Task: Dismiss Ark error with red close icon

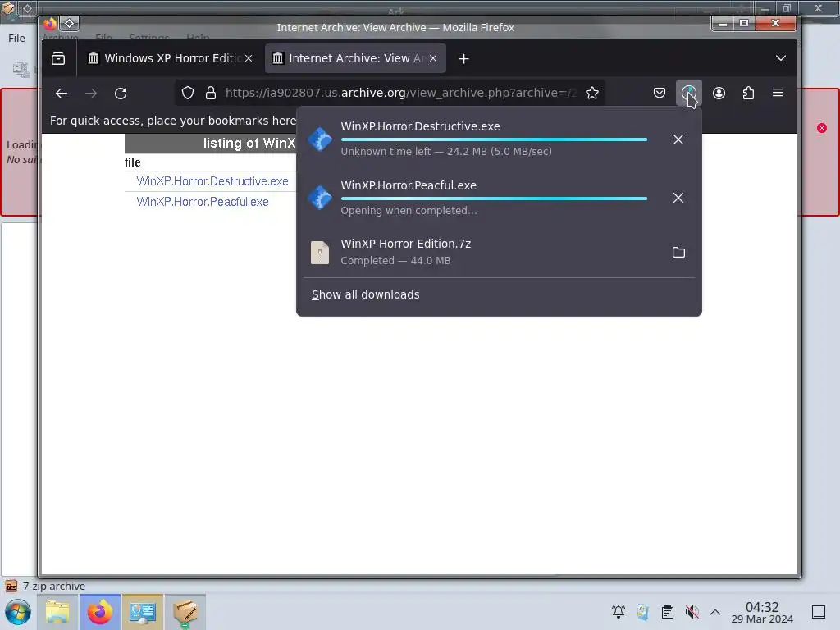Action: (x=822, y=128)
